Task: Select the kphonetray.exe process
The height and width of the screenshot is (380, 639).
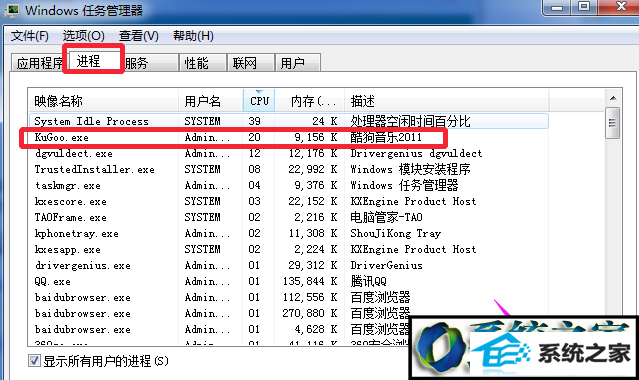Action: pos(289,233)
